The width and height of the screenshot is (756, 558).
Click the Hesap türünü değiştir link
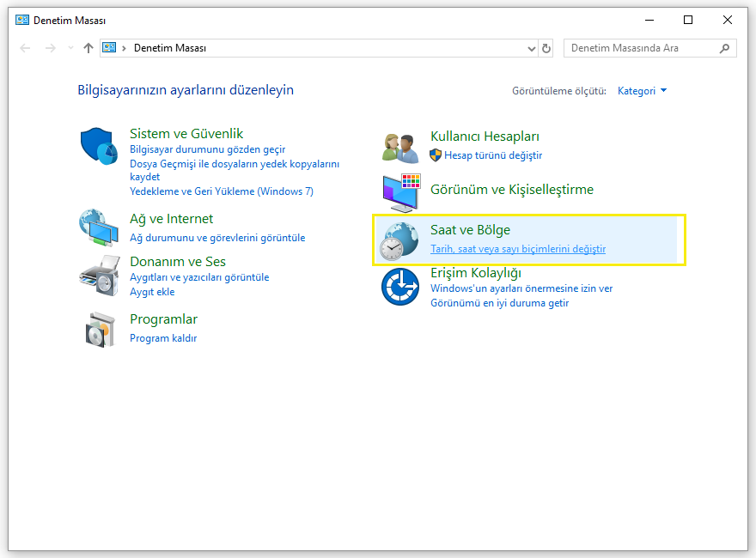493,155
